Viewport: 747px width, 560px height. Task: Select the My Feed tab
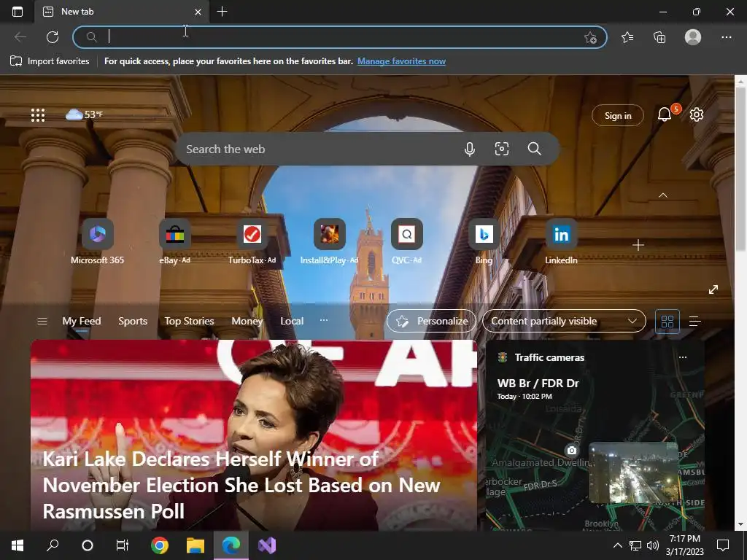82,321
